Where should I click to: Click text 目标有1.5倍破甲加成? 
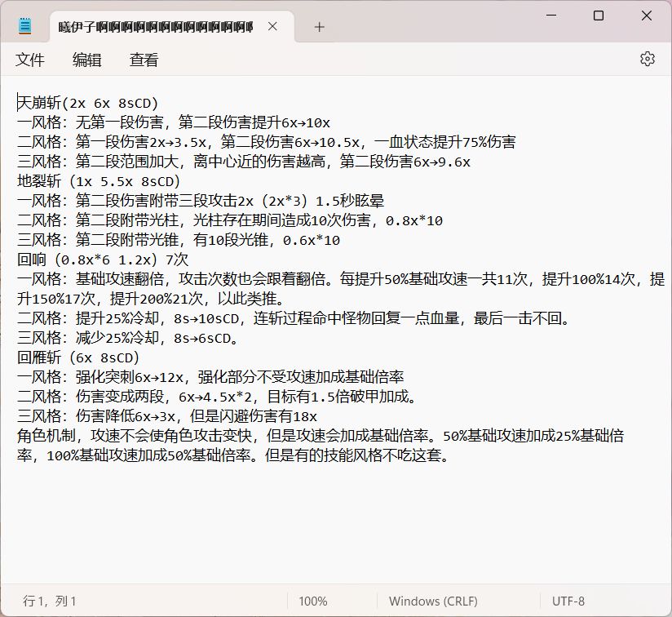[338, 397]
